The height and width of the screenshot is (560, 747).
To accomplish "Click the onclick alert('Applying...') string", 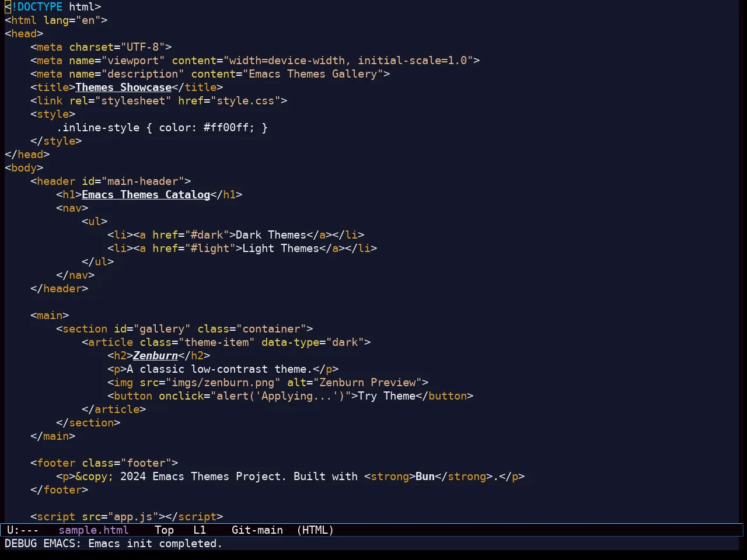I will [x=281, y=396].
